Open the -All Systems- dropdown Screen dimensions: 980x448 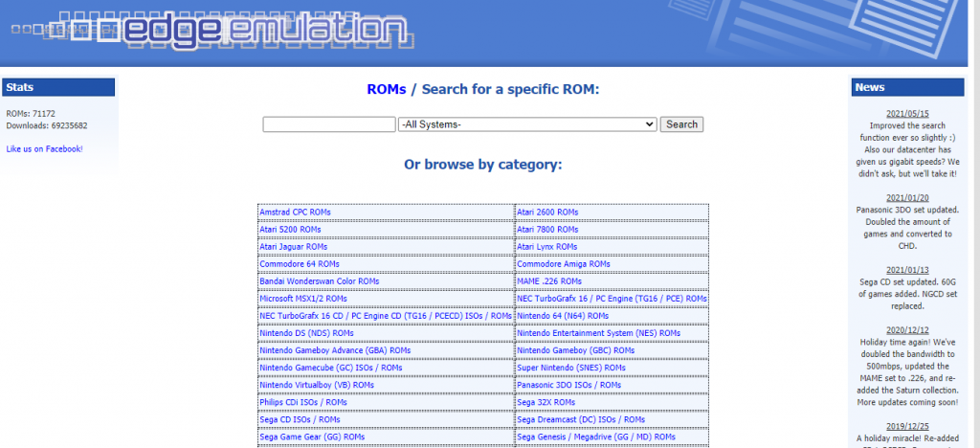(x=527, y=124)
